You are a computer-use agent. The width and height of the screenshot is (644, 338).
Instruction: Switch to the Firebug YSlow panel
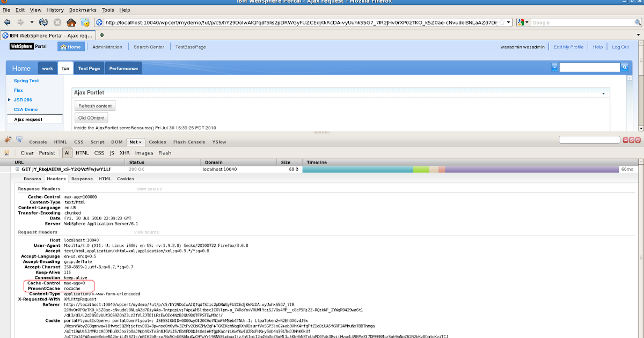coord(219,142)
